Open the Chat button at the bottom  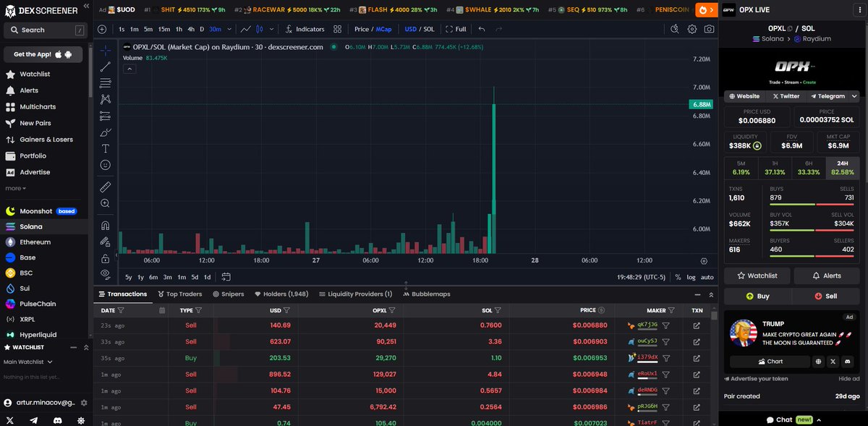tap(793, 419)
